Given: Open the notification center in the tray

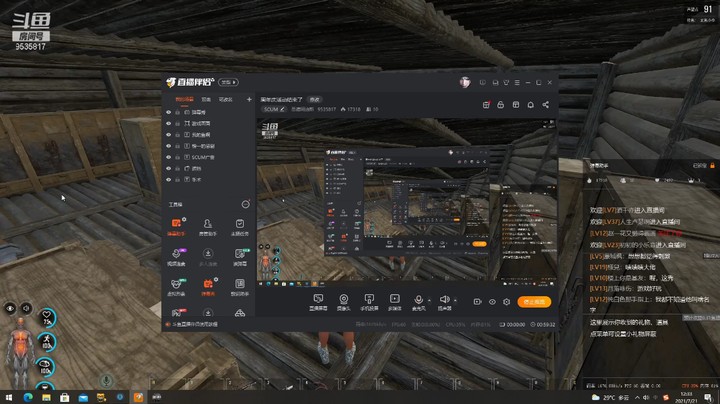Looking at the screenshot, I should (709, 397).
